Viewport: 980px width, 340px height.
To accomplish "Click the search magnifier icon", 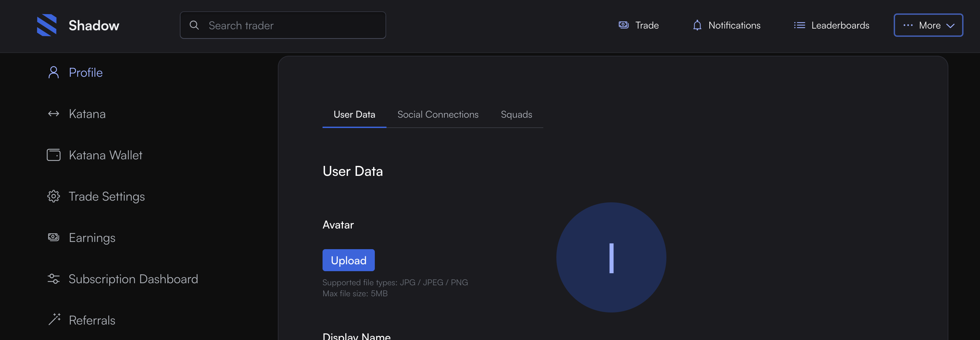I will click(x=194, y=25).
